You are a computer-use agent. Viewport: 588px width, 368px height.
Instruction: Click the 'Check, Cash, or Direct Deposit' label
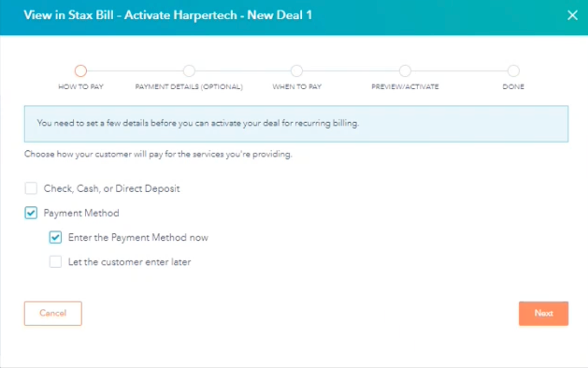pyautogui.click(x=112, y=188)
